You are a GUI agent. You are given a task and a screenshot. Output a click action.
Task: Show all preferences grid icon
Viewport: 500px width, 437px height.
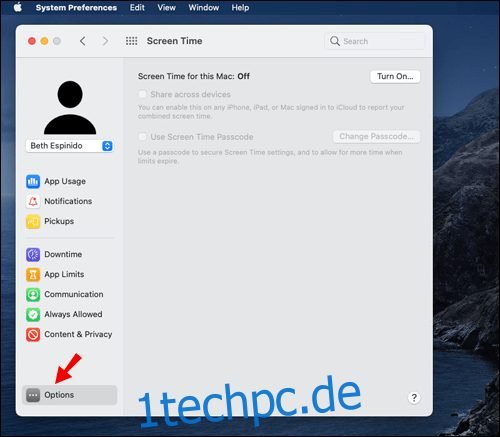[131, 41]
